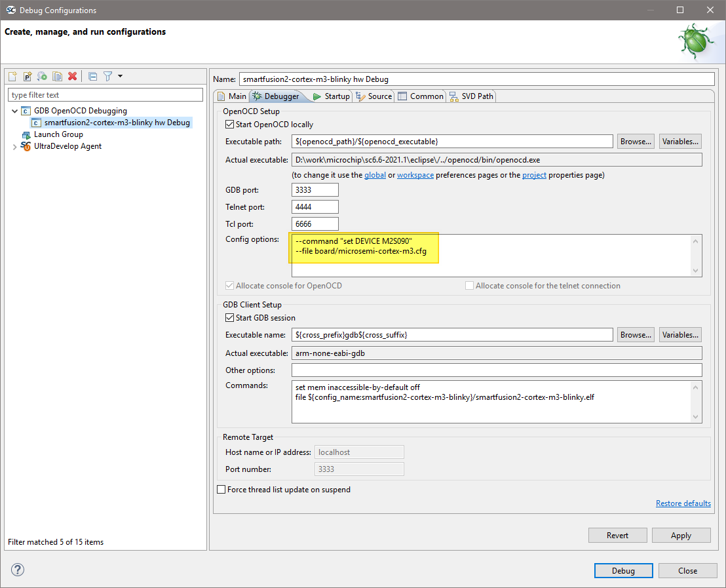Viewport: 726px width, 588px height.
Task: Click Variables for GDB executable name
Action: coord(679,334)
